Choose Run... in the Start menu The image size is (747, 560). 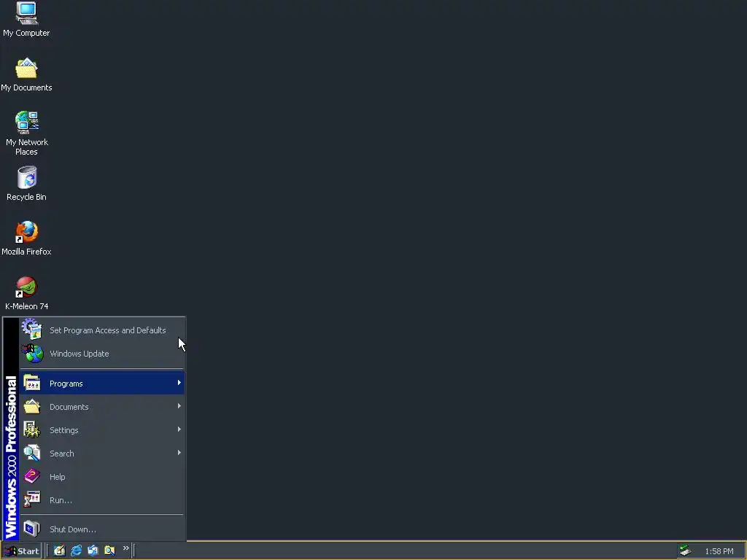click(102, 500)
